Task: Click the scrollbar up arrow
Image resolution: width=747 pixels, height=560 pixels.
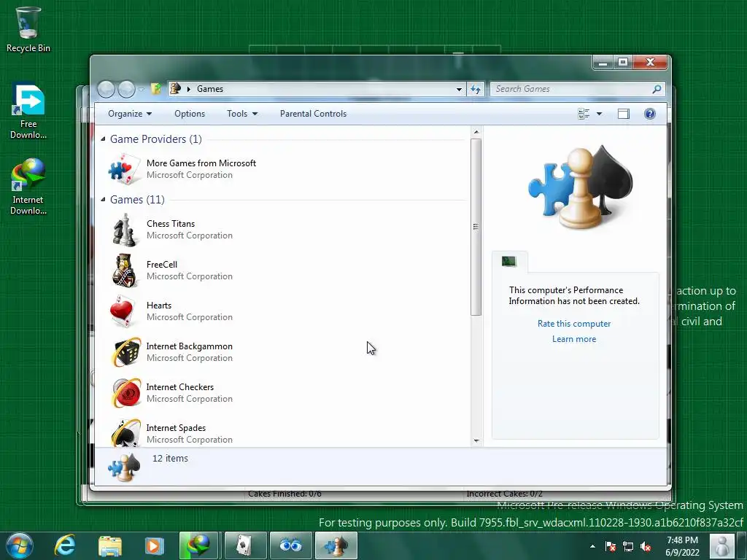Action: (x=476, y=132)
